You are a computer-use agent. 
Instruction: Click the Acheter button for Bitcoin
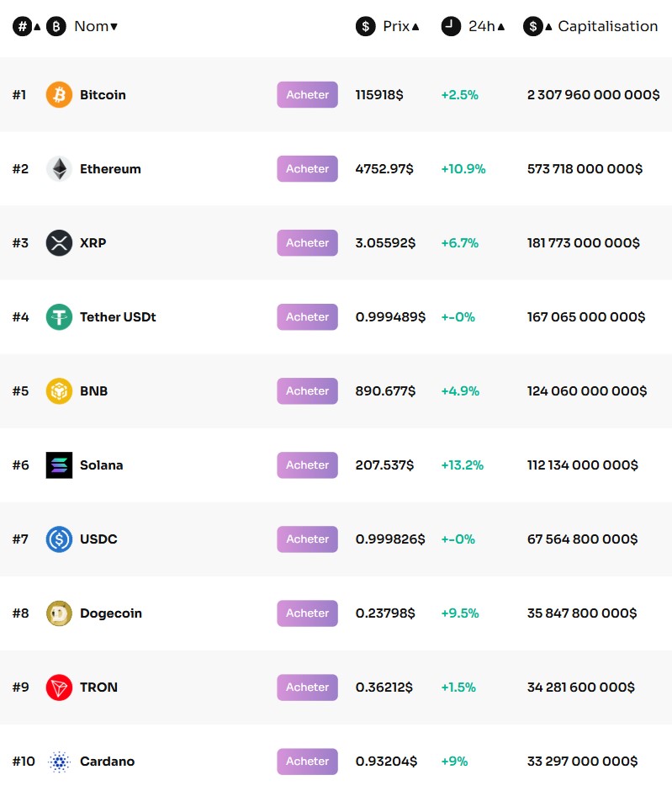click(x=306, y=95)
